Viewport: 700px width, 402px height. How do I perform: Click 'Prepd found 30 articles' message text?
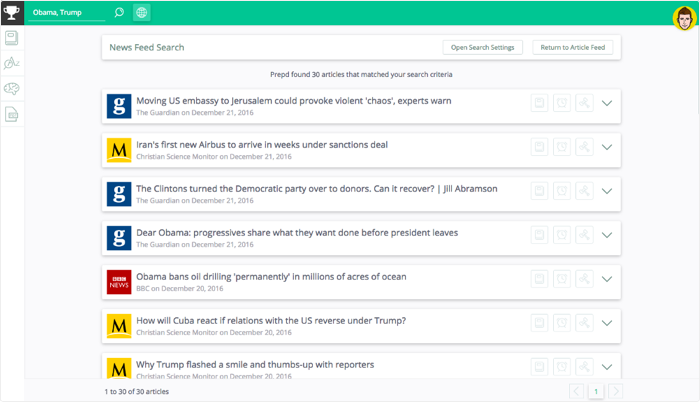point(361,75)
